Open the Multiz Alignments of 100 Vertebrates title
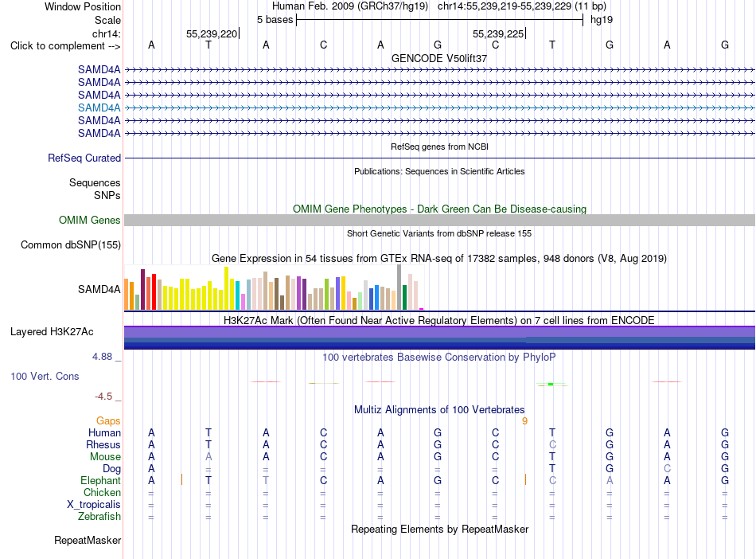Image resolution: width=756 pixels, height=559 pixels. pyautogui.click(x=439, y=410)
